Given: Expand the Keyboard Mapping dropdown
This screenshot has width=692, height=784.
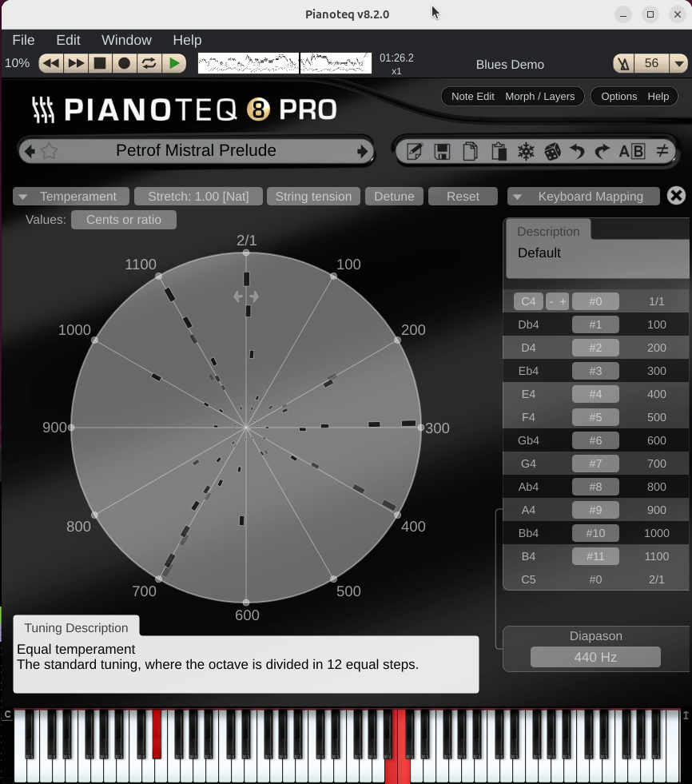Looking at the screenshot, I should pos(583,197).
